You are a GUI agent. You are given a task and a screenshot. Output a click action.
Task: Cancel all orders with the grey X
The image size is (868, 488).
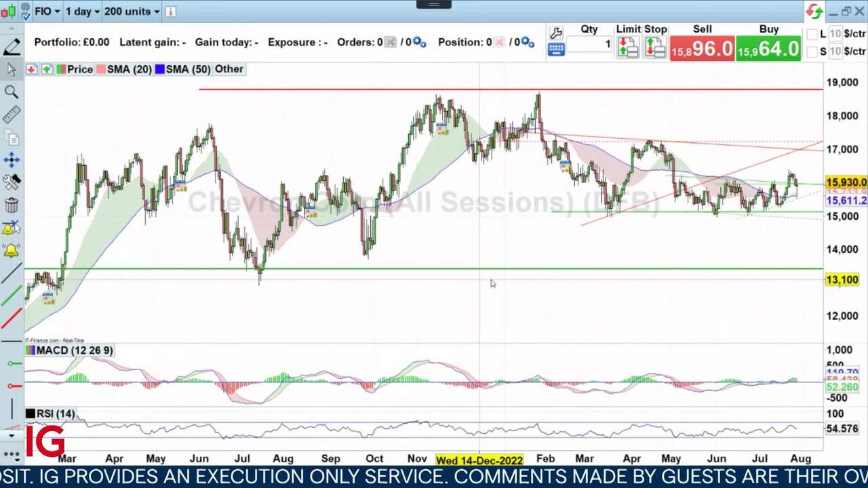[x=391, y=42]
